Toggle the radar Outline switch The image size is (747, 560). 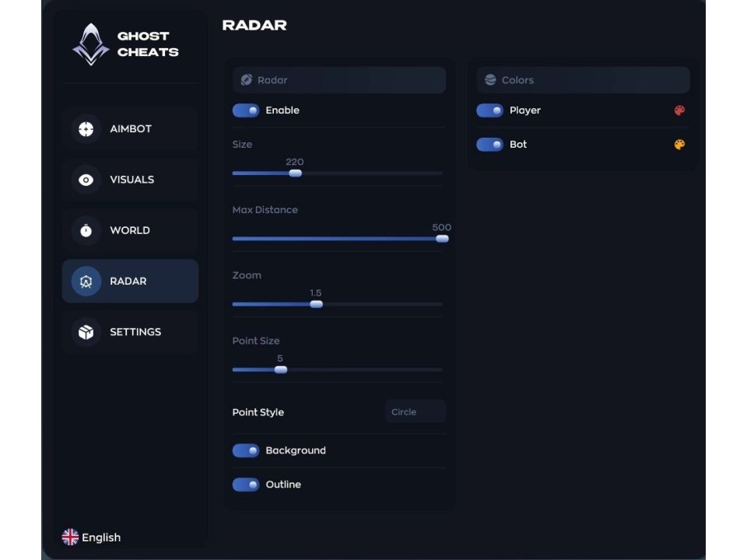click(246, 485)
